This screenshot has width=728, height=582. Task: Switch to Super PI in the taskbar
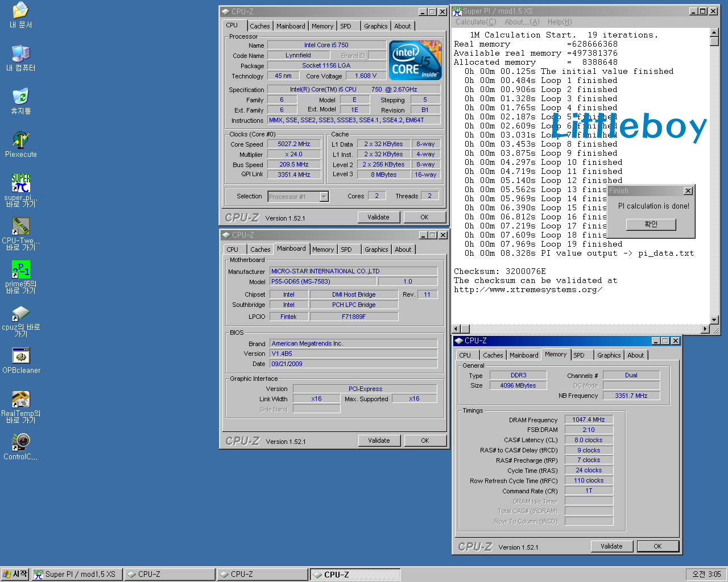pyautogui.click(x=77, y=574)
